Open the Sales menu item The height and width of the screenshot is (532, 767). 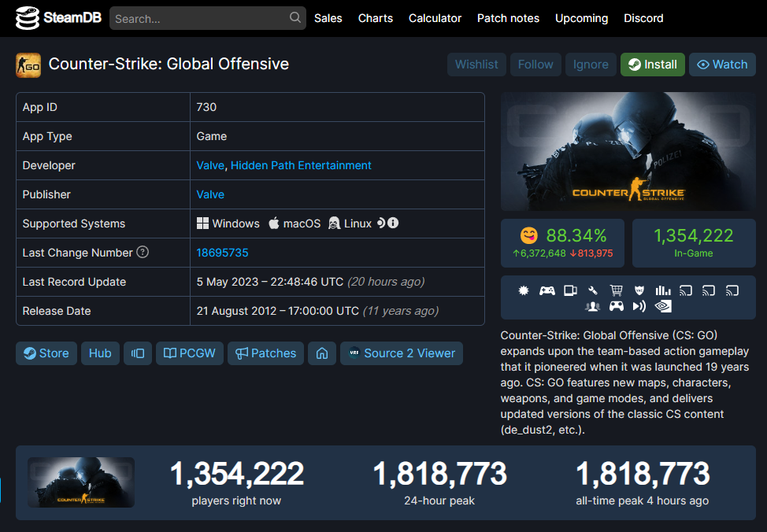(328, 18)
